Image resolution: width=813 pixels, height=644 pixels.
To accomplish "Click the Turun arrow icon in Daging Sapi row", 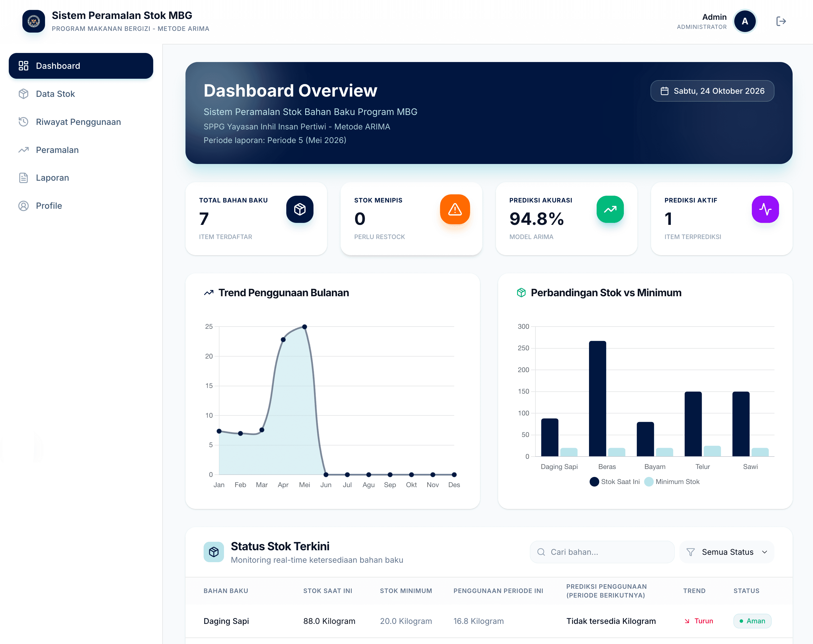I will (x=687, y=621).
